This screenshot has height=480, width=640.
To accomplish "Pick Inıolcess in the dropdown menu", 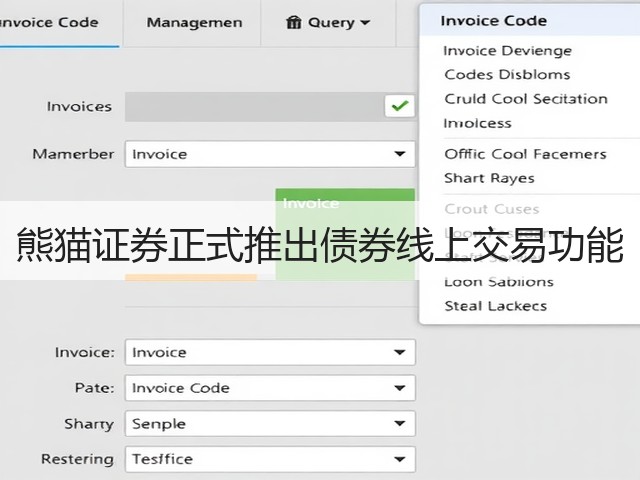I will (477, 123).
